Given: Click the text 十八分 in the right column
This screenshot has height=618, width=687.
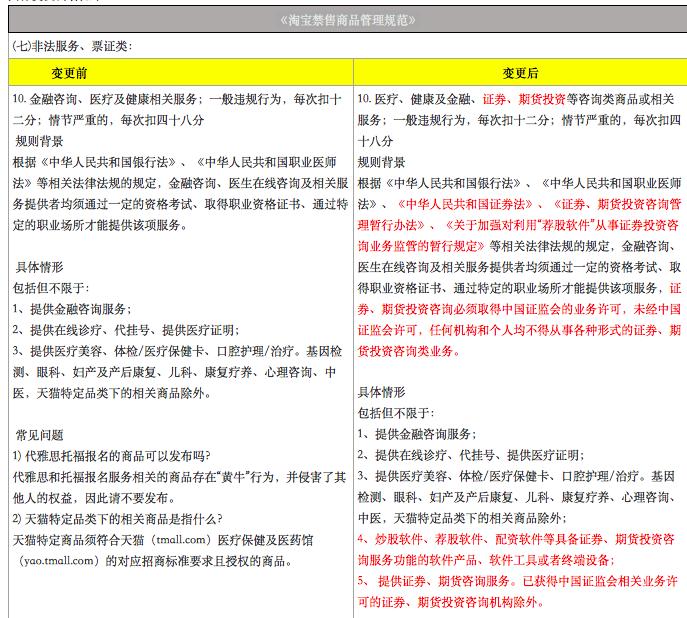Looking at the screenshot, I should (x=375, y=141).
